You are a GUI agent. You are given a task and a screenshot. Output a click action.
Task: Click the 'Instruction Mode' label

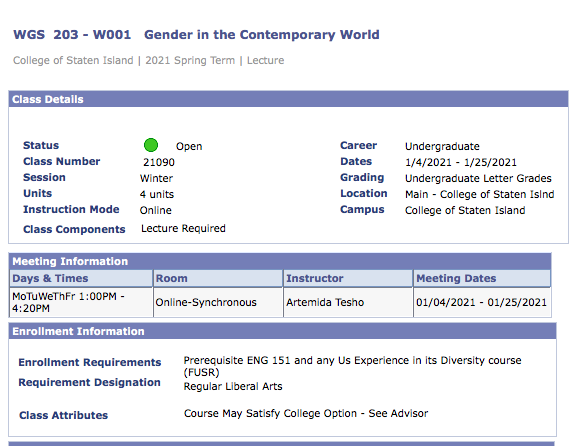tap(71, 209)
